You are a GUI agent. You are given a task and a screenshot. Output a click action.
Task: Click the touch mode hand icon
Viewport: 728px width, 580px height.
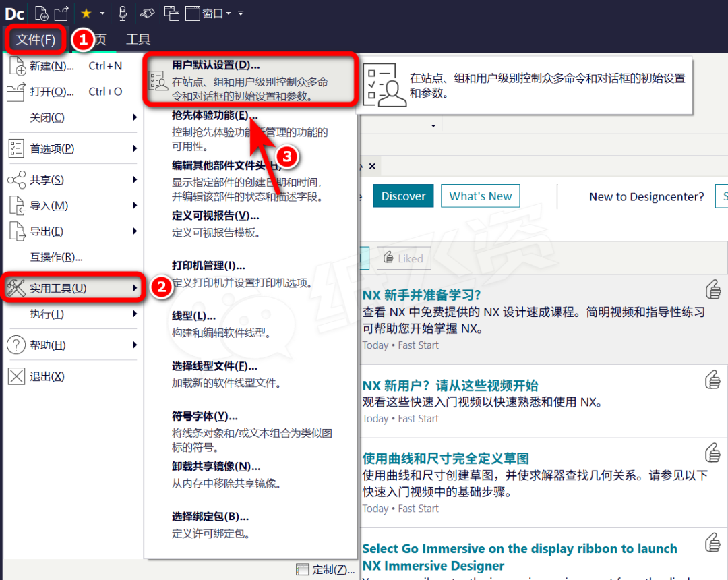[147, 13]
